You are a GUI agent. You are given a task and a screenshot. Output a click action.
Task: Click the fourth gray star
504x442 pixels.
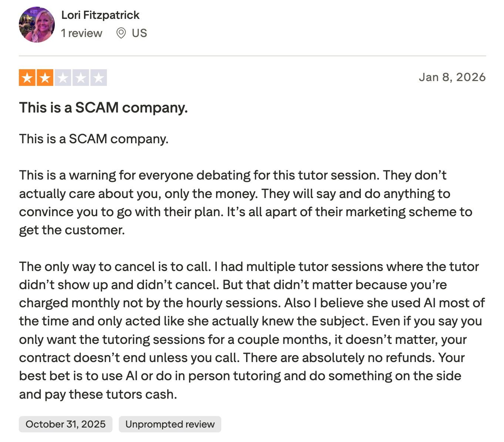click(x=81, y=77)
